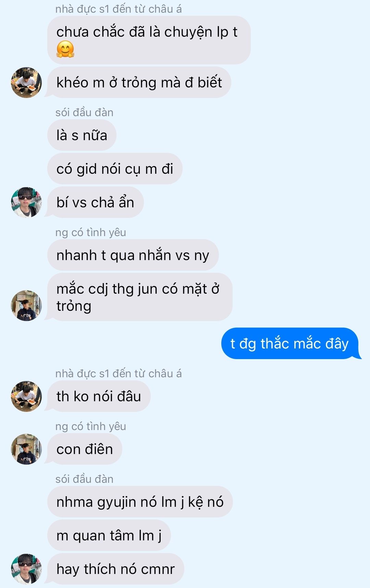Select the blue "t đg thắc mắc đây" bubble
370x588 pixels.
click(290, 343)
